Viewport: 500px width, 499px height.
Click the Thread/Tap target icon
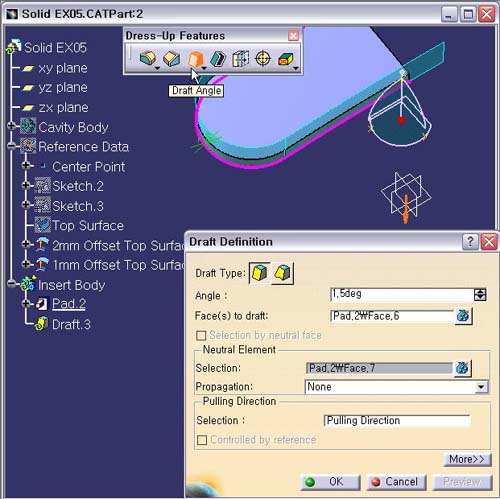263,59
